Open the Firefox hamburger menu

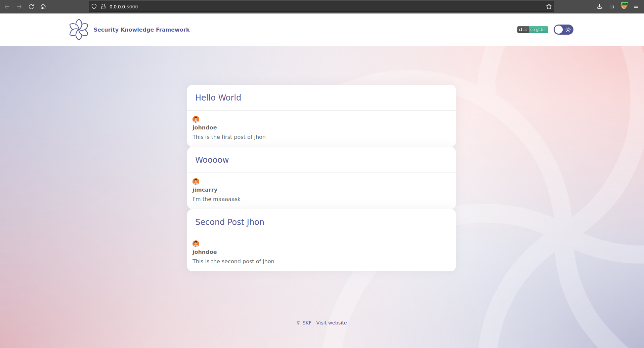[x=636, y=7]
